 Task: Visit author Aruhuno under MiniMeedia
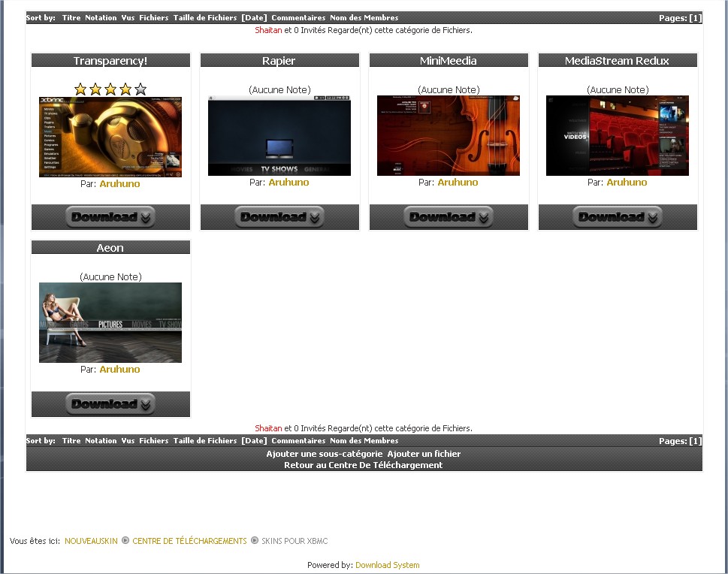(458, 182)
